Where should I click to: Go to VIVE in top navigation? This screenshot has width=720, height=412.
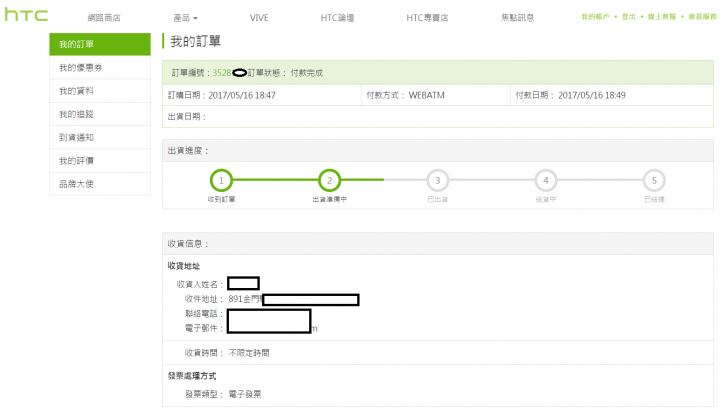259,18
